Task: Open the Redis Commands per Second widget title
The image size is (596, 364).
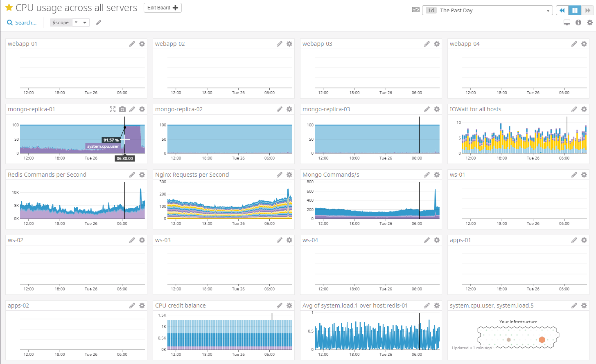Action: pos(47,175)
